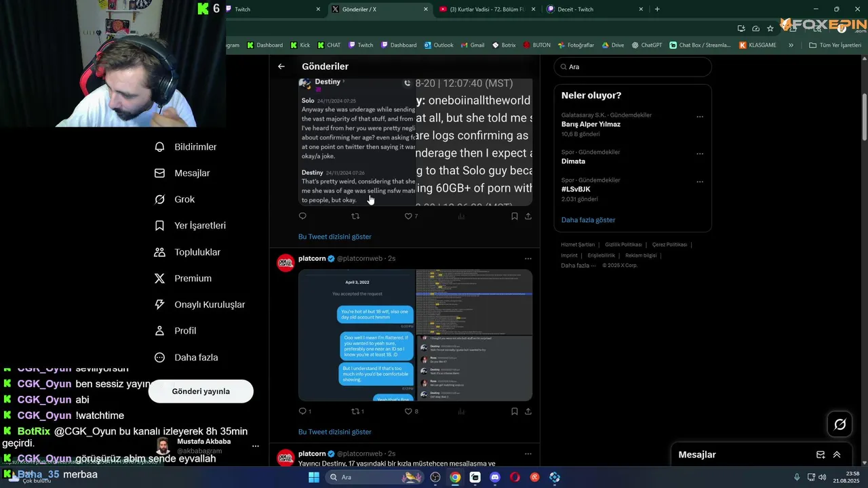Show the thread under the first tweet
The height and width of the screenshot is (488, 868).
pos(335,237)
